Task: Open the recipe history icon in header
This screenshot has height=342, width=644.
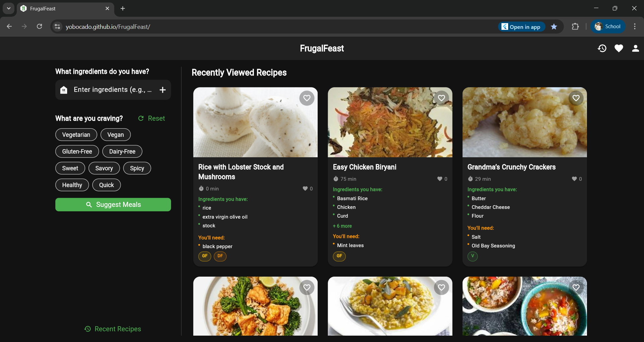Action: [x=602, y=48]
